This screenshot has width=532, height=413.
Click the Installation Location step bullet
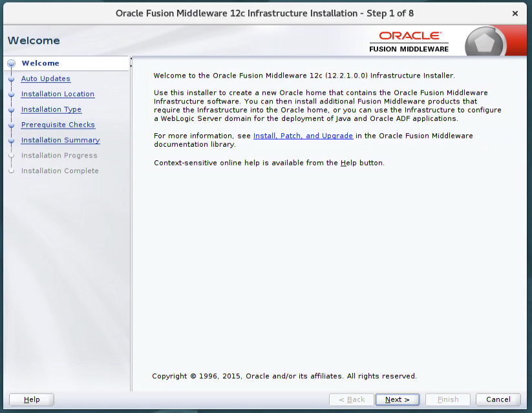11,94
